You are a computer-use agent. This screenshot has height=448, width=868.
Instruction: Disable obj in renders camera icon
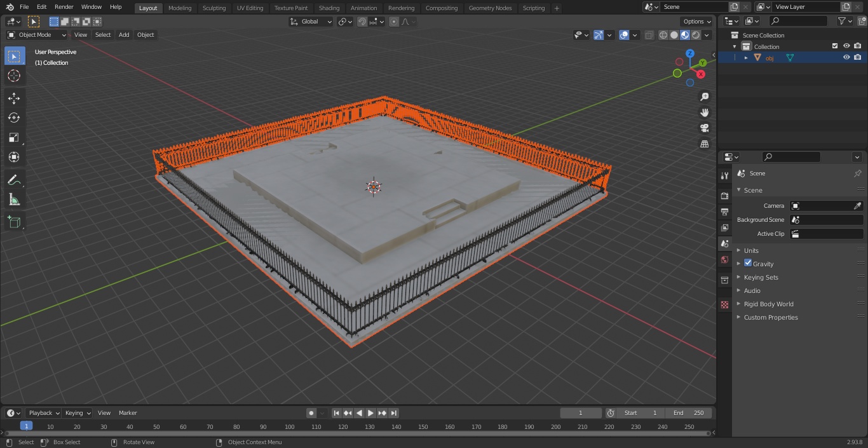pyautogui.click(x=858, y=57)
